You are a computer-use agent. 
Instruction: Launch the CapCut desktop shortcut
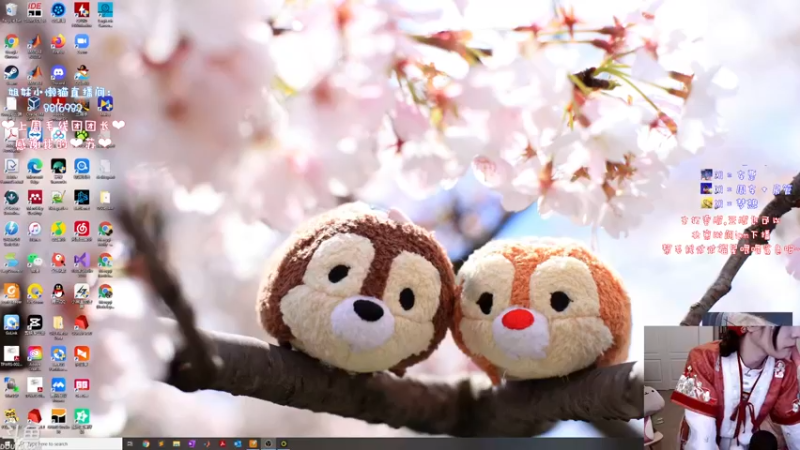34,322
